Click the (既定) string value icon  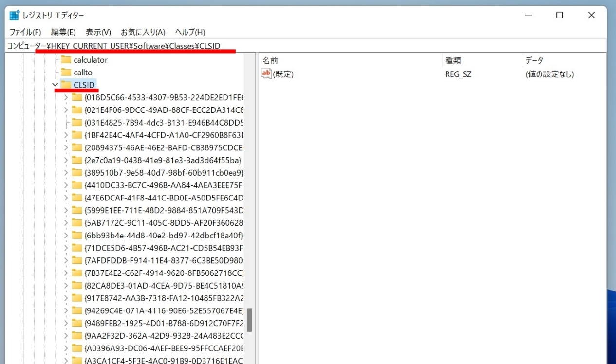click(266, 74)
